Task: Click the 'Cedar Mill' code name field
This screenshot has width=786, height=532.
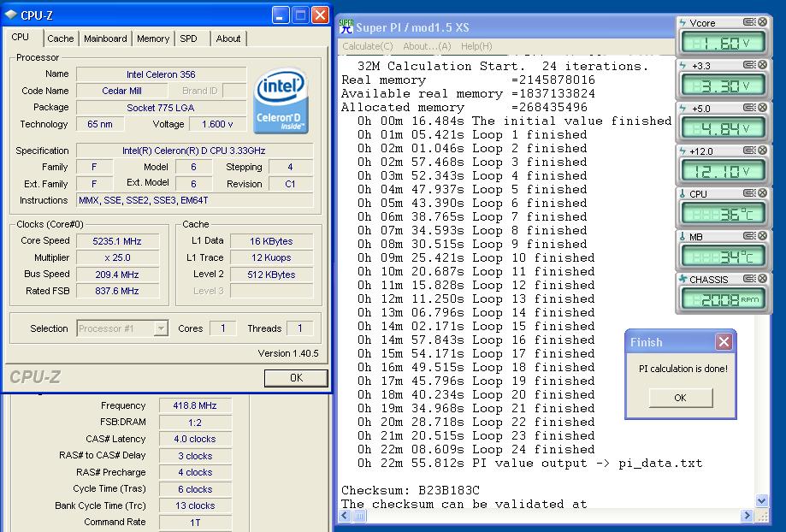Action: point(121,91)
